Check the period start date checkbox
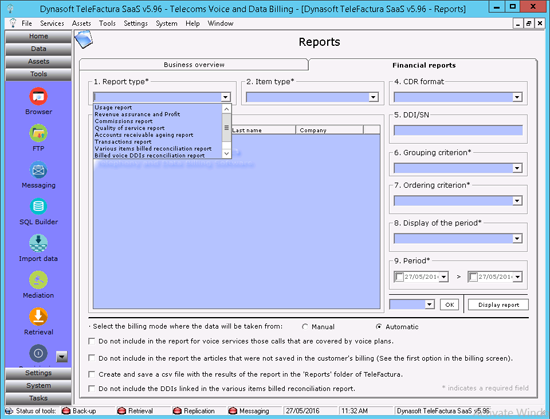Image resolution: width=550 pixels, height=419 pixels. [399, 277]
